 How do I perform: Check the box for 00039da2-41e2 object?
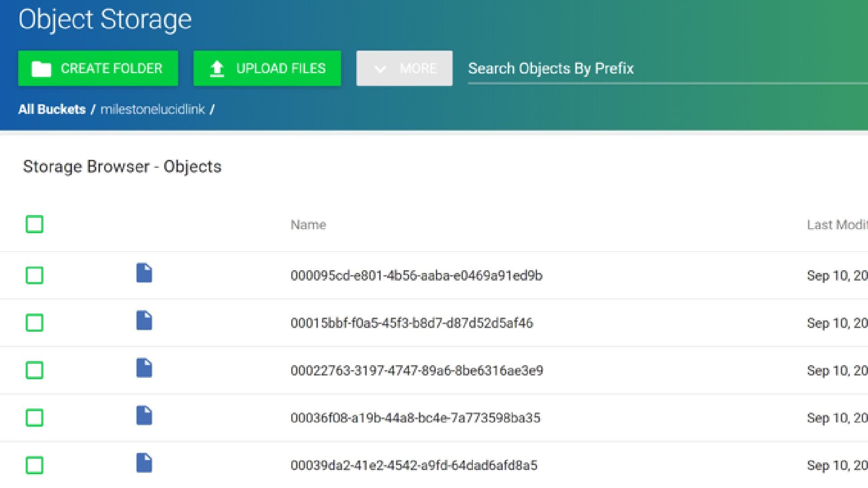[34, 465]
